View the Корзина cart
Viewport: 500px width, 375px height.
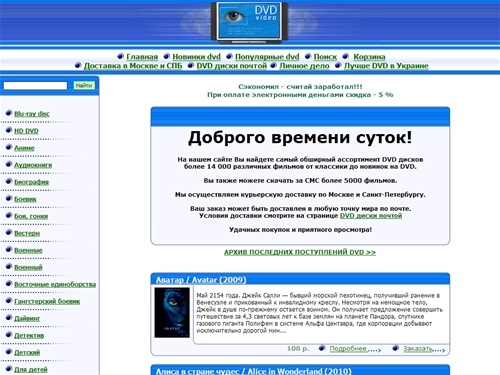369,57
